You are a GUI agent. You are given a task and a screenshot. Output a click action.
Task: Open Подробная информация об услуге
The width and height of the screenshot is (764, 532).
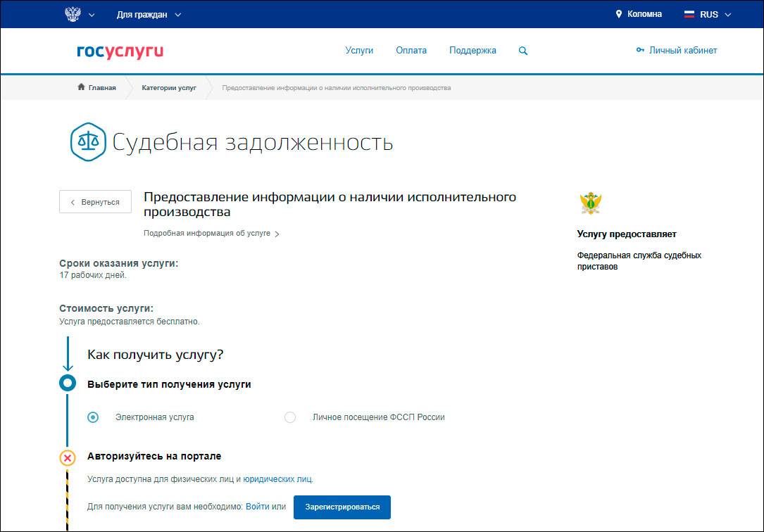point(206,233)
